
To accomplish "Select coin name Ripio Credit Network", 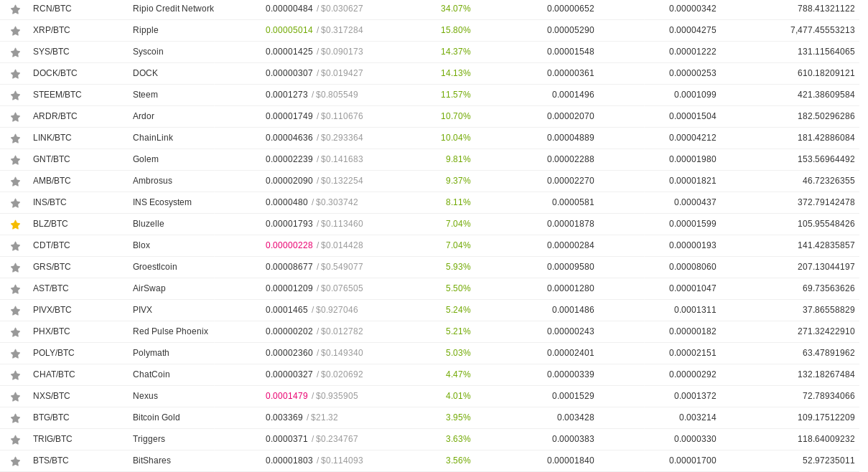I will click(173, 9).
